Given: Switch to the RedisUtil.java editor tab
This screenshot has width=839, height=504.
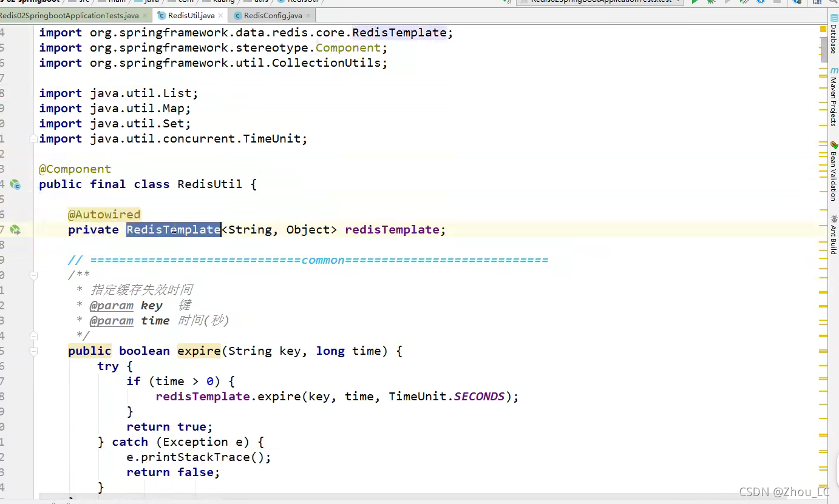Looking at the screenshot, I should tap(191, 16).
